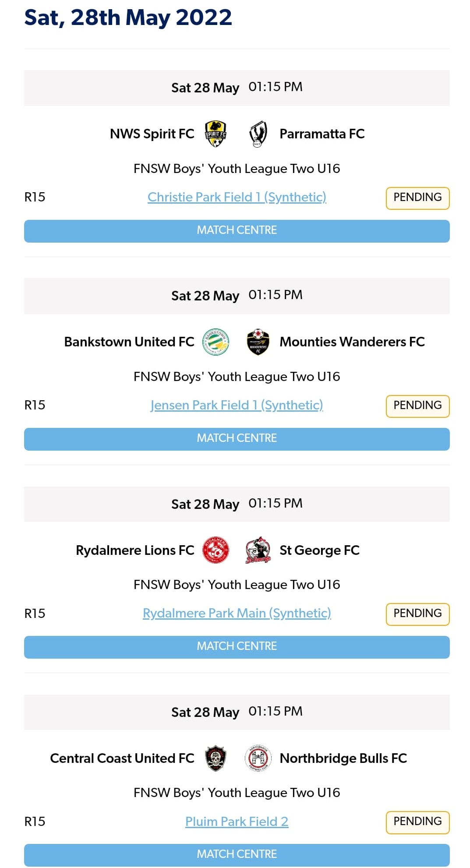Viewport: 470px width, 868px height.
Task: Open the Rydalmere Park Main venue link
Action: [x=237, y=614]
